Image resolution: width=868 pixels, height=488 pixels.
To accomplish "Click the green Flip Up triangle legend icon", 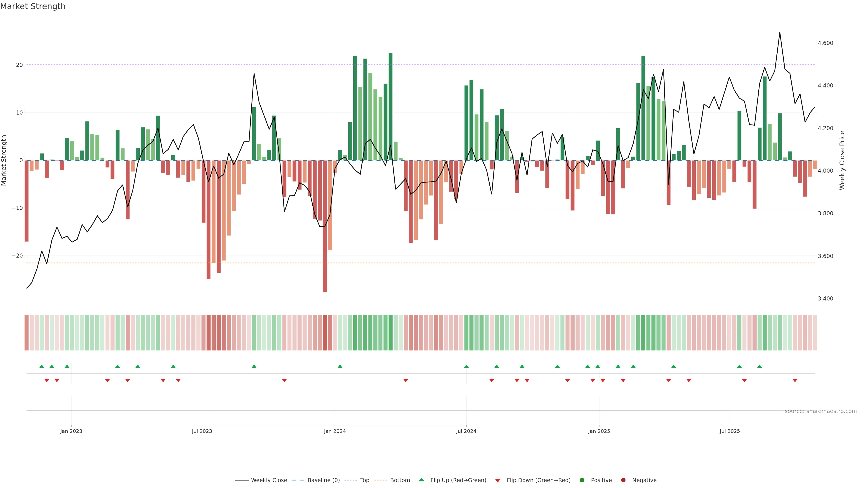I will (421, 480).
